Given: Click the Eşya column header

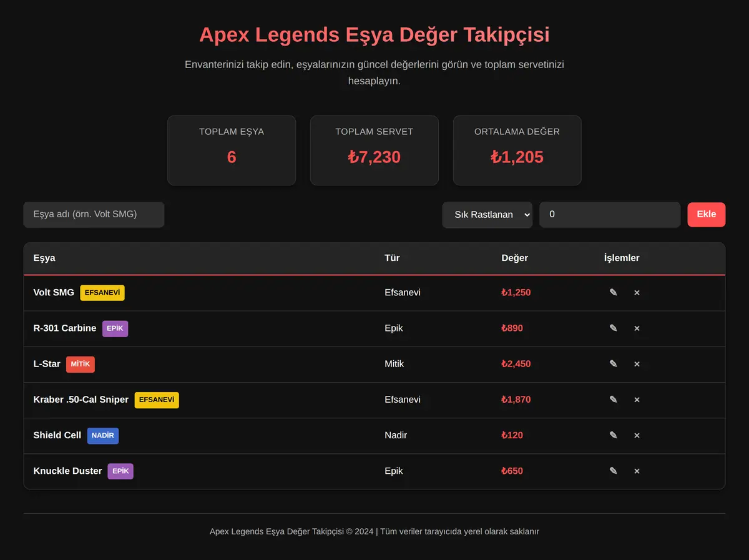Looking at the screenshot, I should point(44,258).
